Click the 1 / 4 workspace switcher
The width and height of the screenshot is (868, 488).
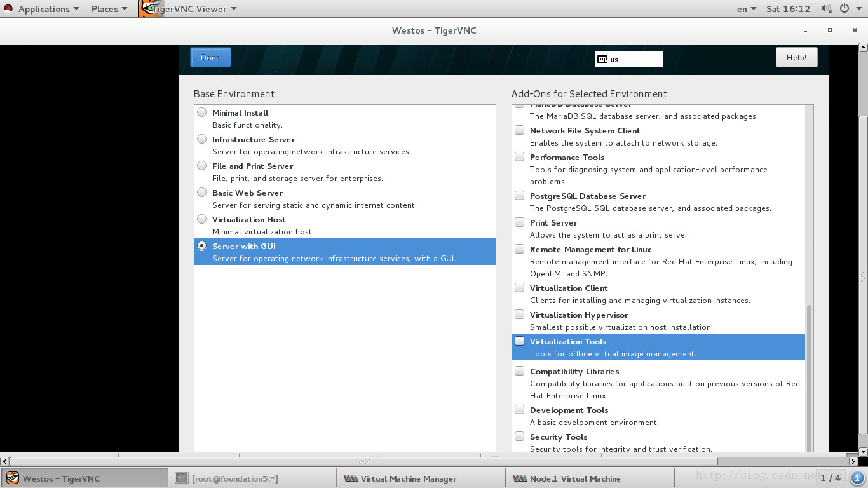pyautogui.click(x=830, y=478)
